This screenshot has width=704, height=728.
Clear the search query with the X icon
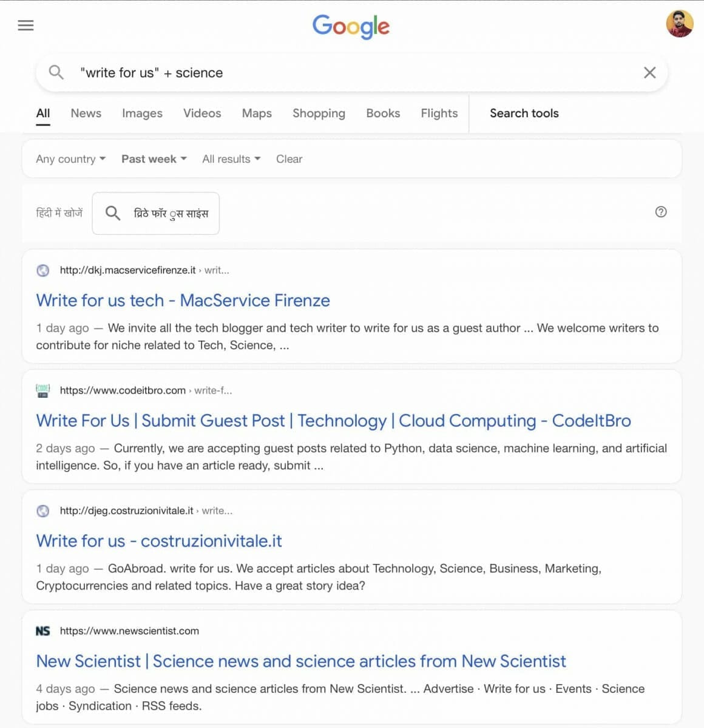pos(649,72)
